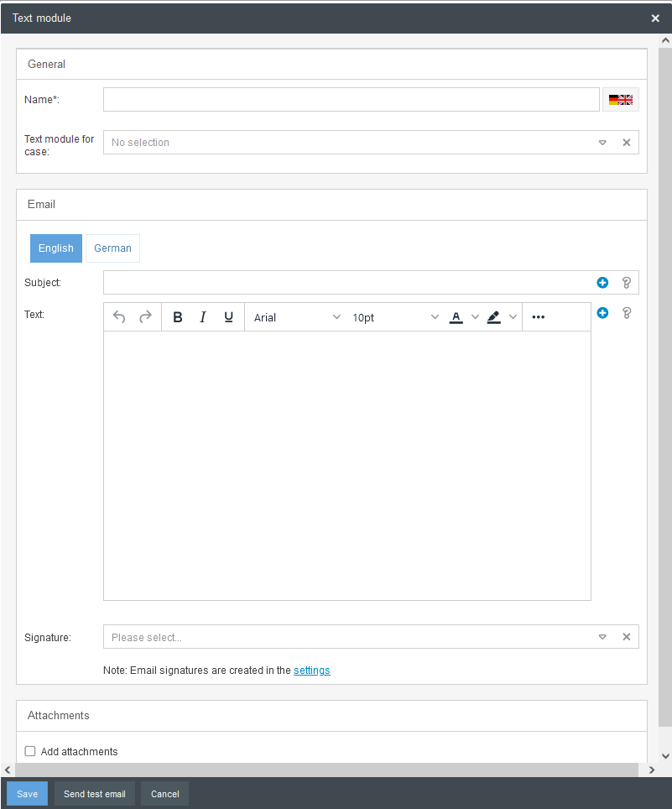
Task: Switch to the German tab
Action: 112,248
